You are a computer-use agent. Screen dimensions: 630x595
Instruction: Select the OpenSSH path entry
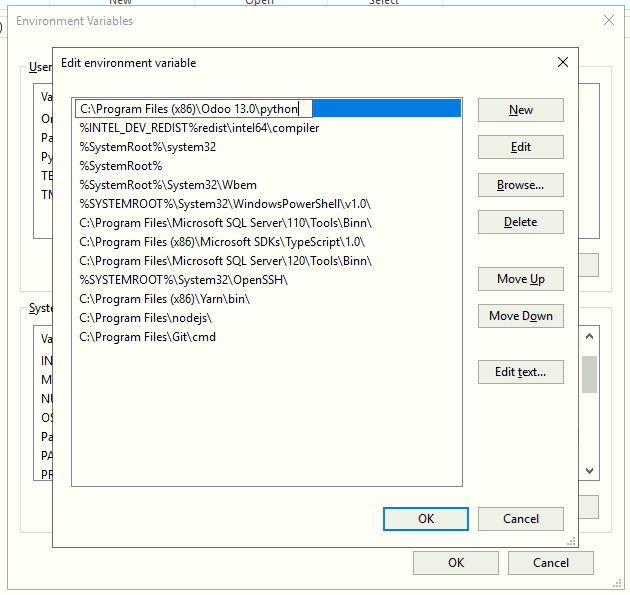point(183,280)
